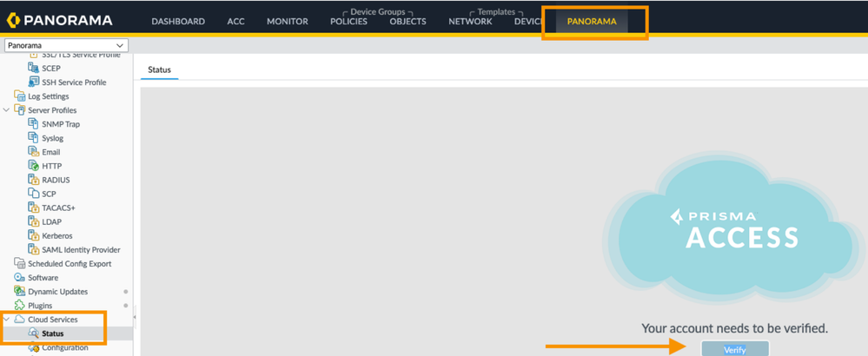This screenshot has height=356, width=868.
Task: Open TACACS+ server profile
Action: [x=58, y=208]
